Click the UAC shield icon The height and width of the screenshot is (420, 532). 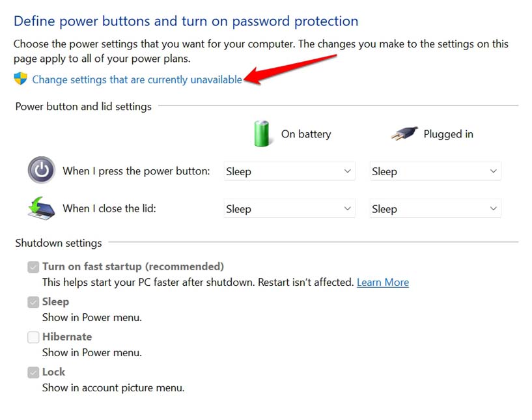[21, 79]
